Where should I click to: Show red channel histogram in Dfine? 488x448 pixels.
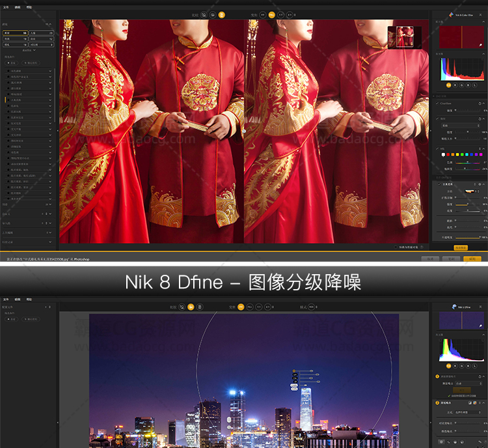[455, 366]
